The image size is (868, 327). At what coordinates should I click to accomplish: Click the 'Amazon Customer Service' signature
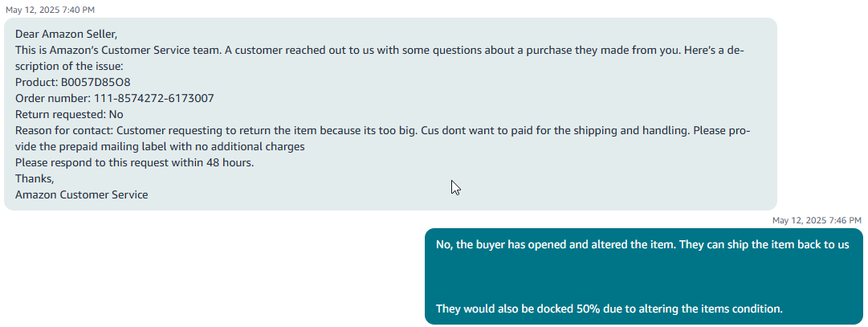click(x=81, y=195)
